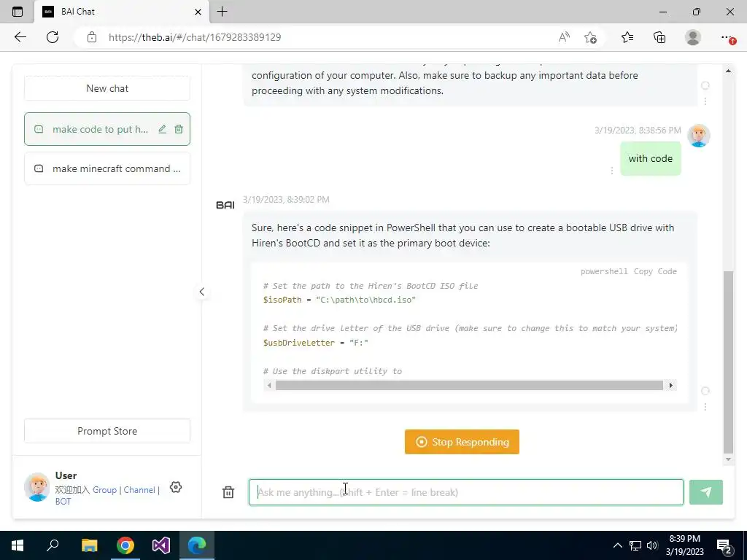Click the address bar URL
This screenshot has width=747, height=560.
click(x=195, y=37)
